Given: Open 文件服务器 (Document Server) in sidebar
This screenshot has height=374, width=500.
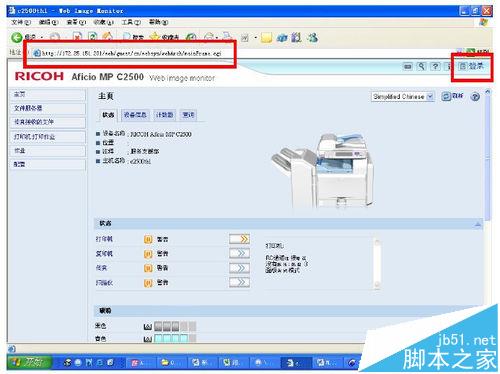Looking at the screenshot, I should coord(48,108).
